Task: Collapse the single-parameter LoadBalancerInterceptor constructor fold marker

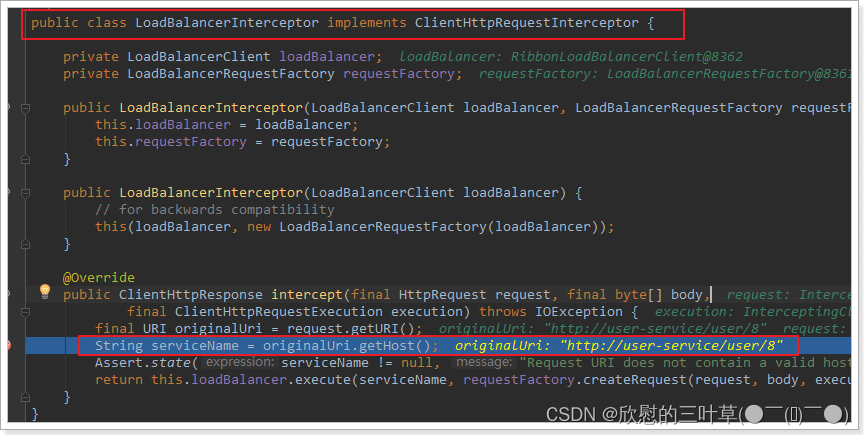Action: tap(25, 193)
